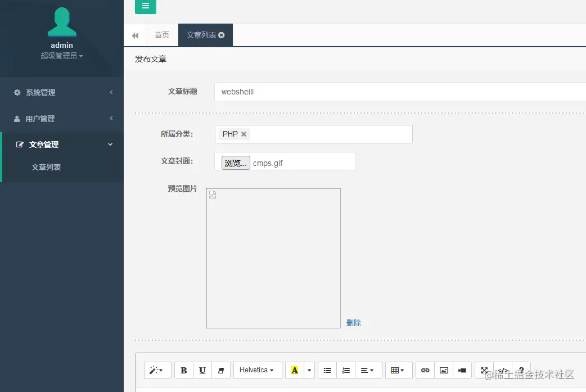Screen dimensions: 586x392
Task: Click the 系统管理 gear icon
Action: tap(17, 92)
